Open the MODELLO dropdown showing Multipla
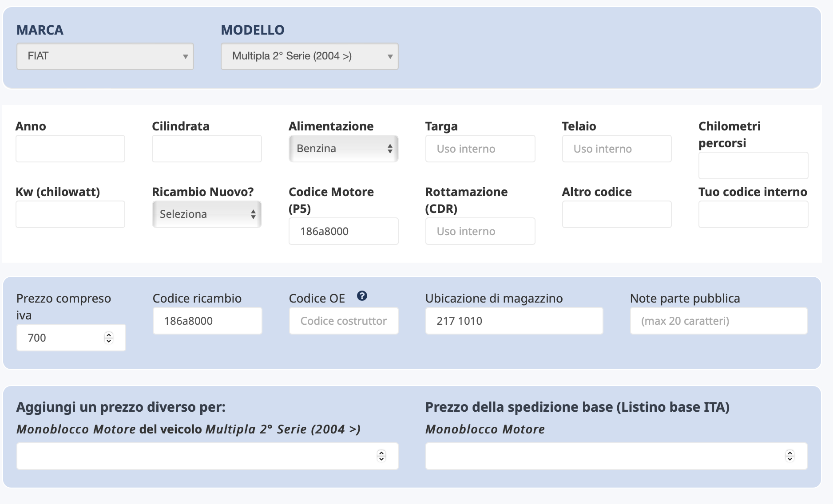Screen dimensions: 833x504 coord(309,56)
